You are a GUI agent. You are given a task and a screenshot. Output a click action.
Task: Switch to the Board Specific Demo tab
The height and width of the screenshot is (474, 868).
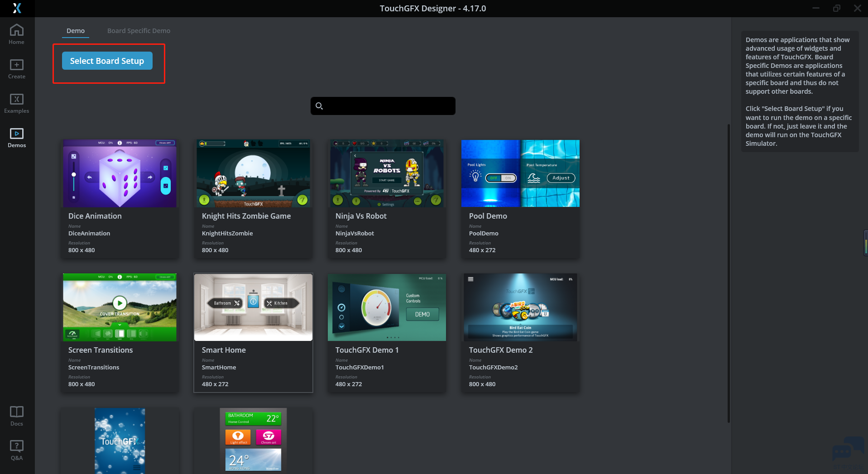tap(139, 31)
